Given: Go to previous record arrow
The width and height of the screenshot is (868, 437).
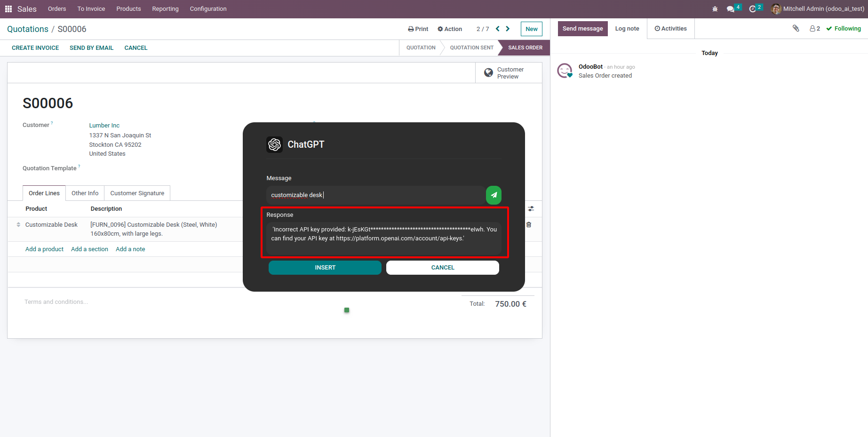Looking at the screenshot, I should click(x=498, y=29).
